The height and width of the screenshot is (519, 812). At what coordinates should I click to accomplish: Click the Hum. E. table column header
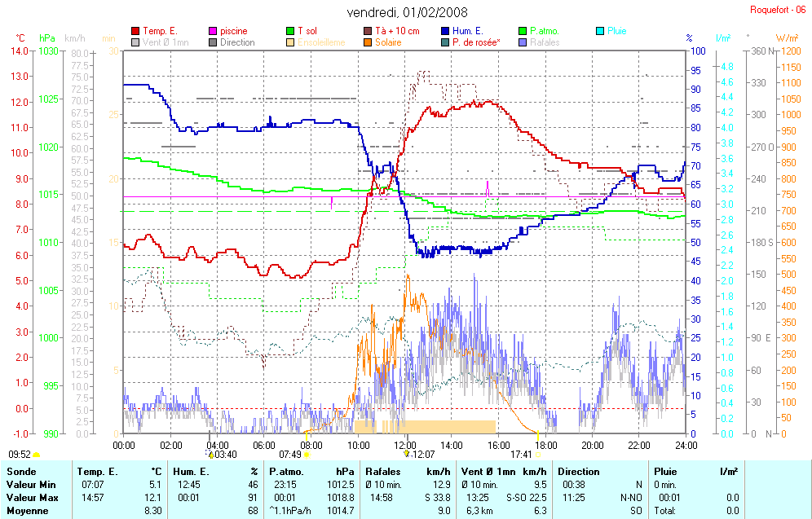[191, 472]
